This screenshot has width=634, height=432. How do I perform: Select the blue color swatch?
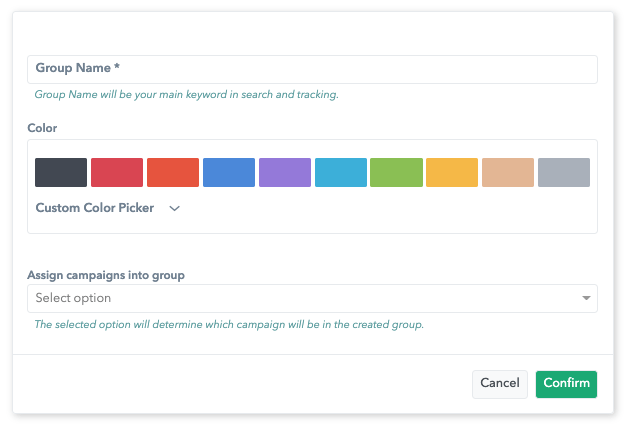(x=229, y=173)
